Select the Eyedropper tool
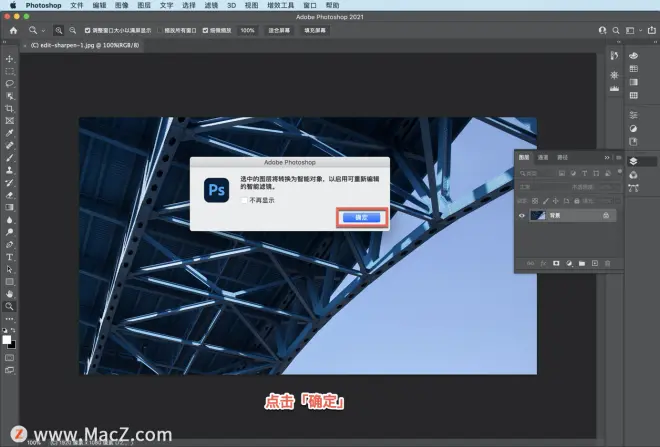Screen dimensions: 660x447 click(x=9, y=133)
